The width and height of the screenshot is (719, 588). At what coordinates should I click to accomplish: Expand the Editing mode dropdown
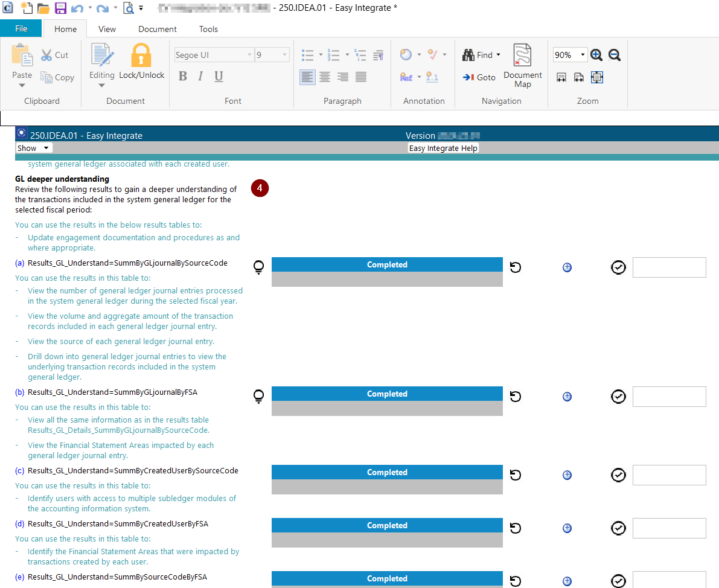pos(101,85)
